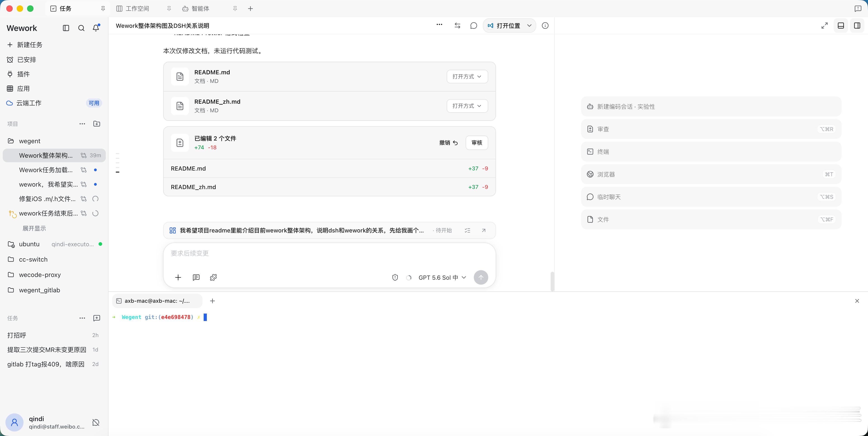This screenshot has width=868, height=436.
Task: Toggle the right side panel layout
Action: pyautogui.click(x=857, y=26)
